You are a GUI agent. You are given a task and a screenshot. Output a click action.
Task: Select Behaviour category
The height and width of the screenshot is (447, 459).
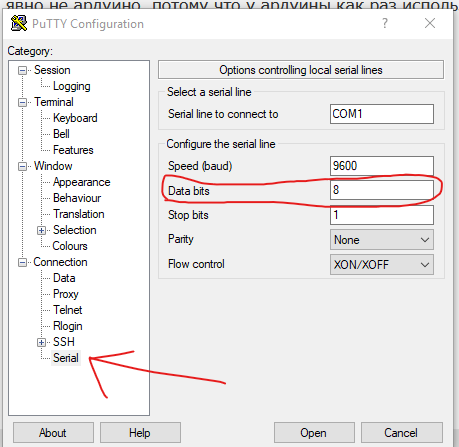(x=77, y=198)
